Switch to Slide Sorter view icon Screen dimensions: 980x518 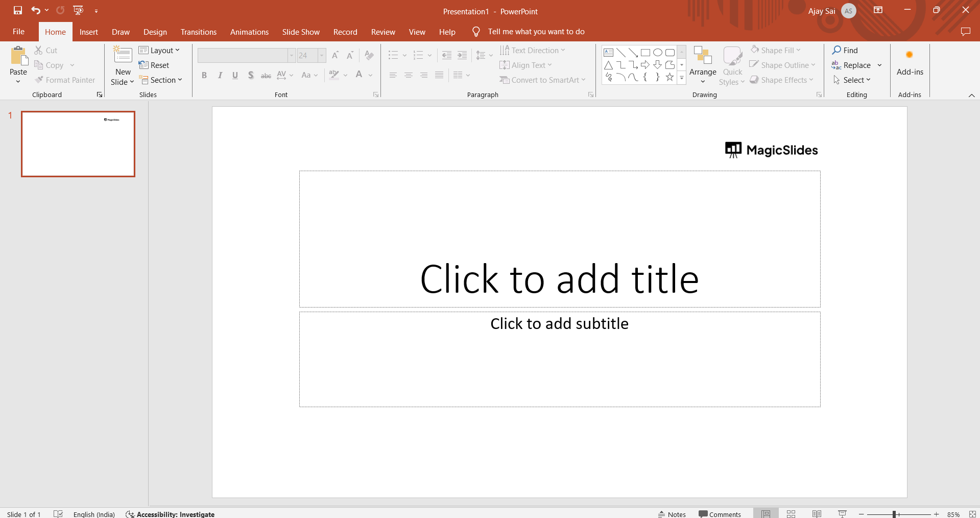pos(791,514)
